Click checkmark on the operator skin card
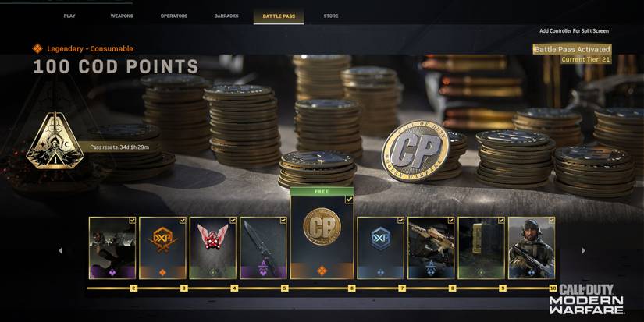Image resolution: width=644 pixels, height=322 pixels. point(552,221)
